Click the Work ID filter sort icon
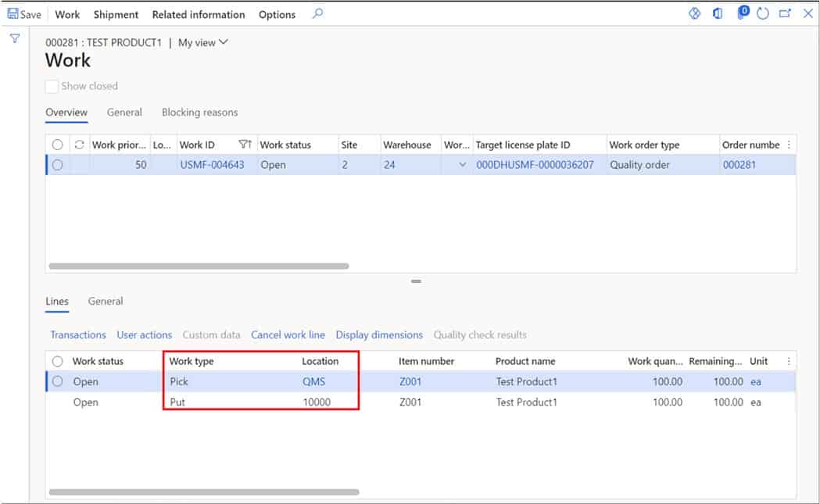The width and height of the screenshot is (820, 504). (245, 145)
